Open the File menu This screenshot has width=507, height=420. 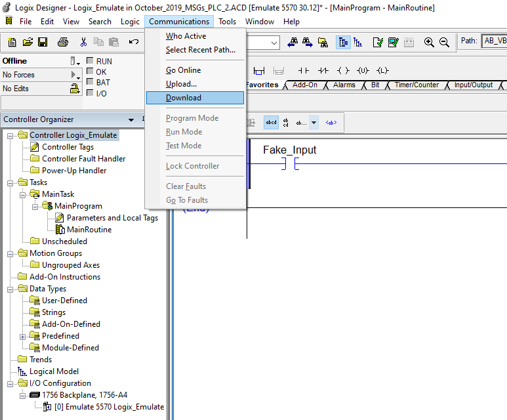click(26, 22)
